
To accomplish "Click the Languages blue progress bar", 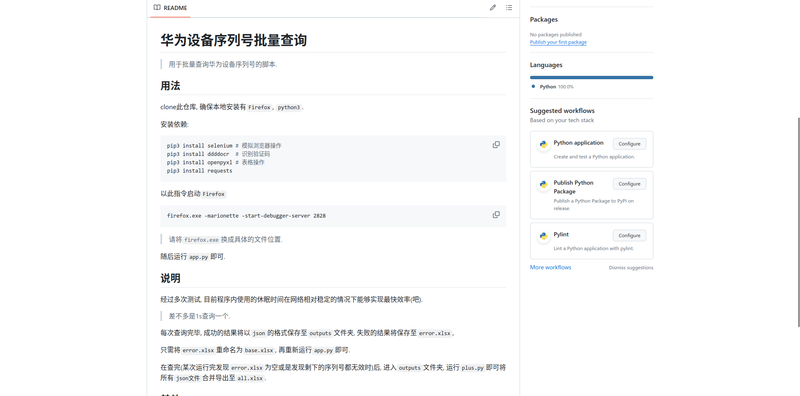I will [x=591, y=78].
